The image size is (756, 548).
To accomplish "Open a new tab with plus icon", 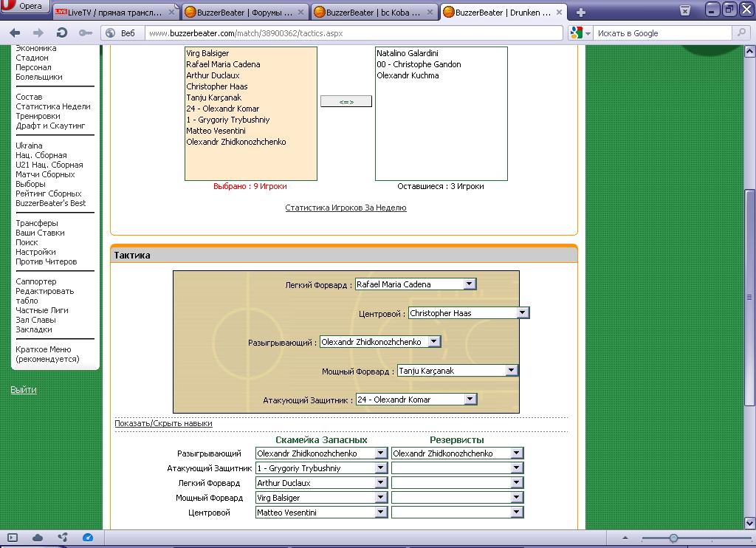I will 581,13.
